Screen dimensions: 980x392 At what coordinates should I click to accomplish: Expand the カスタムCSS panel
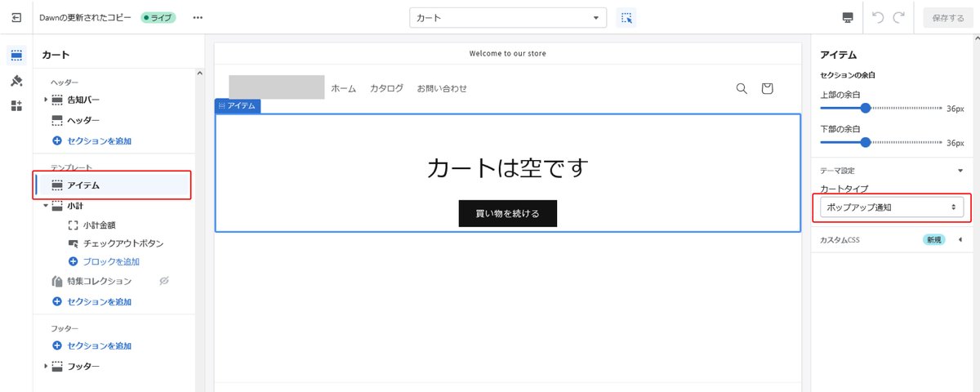tap(960, 240)
